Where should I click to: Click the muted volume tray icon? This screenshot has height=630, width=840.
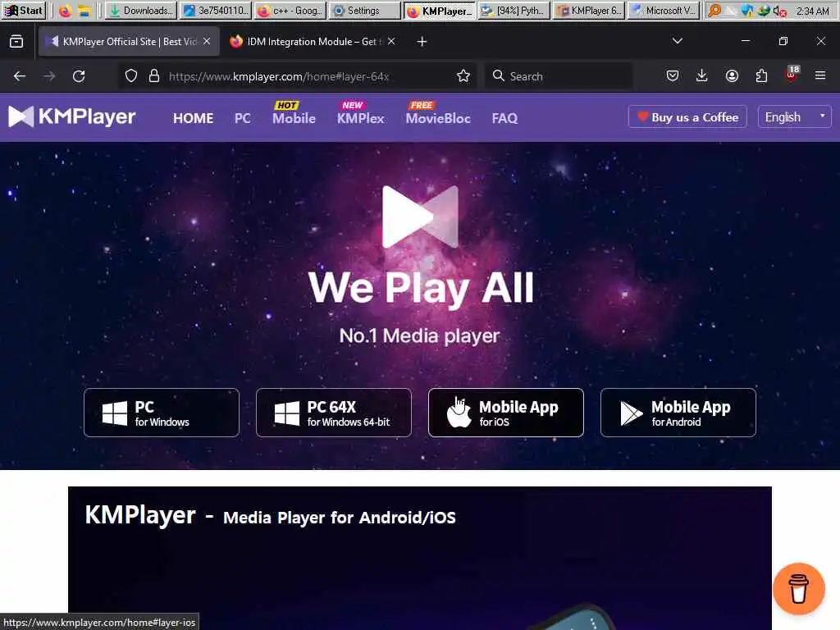click(x=779, y=11)
